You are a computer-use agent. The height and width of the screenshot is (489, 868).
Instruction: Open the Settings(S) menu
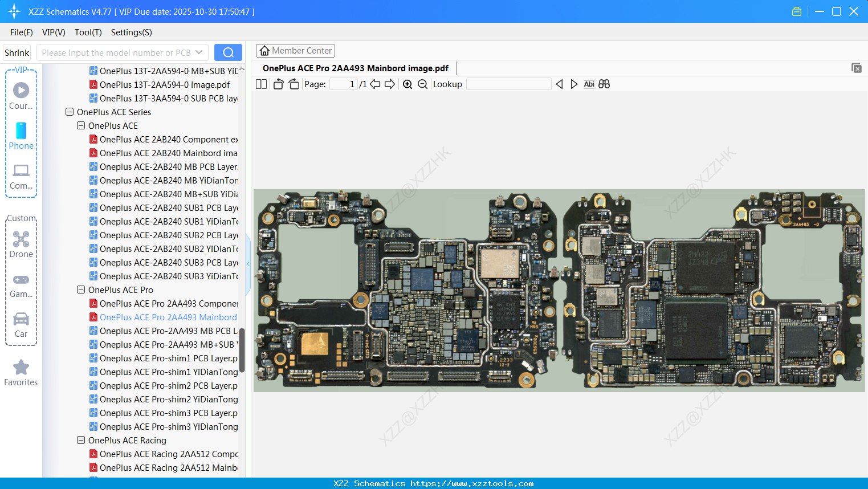click(x=131, y=32)
